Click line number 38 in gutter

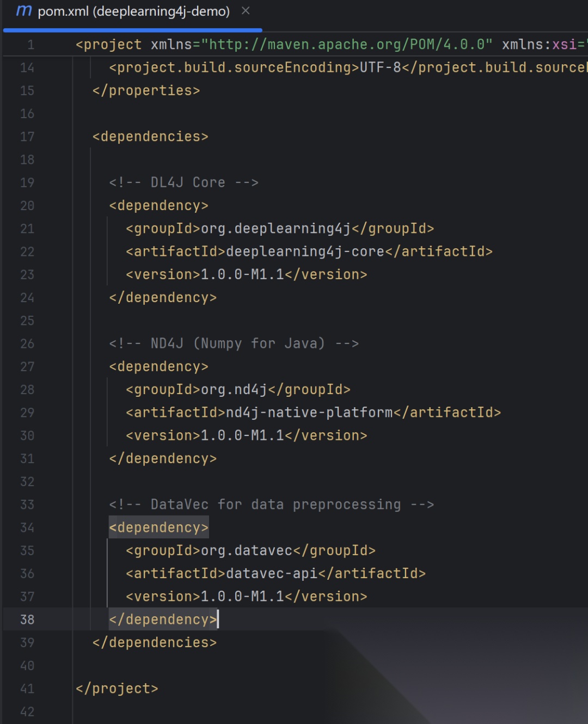[x=27, y=619]
